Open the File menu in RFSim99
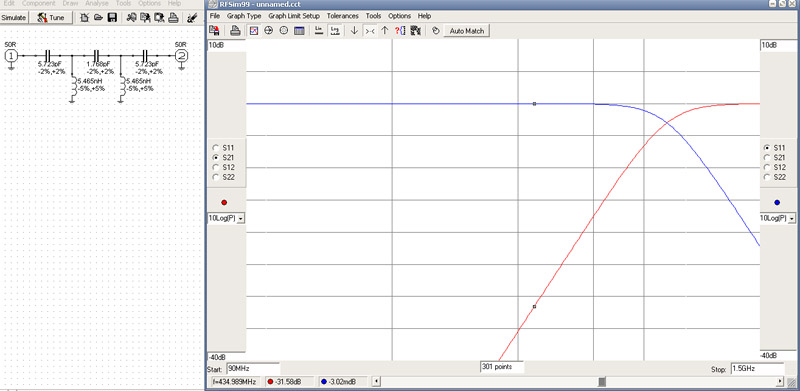The height and width of the screenshot is (391, 800). click(215, 16)
